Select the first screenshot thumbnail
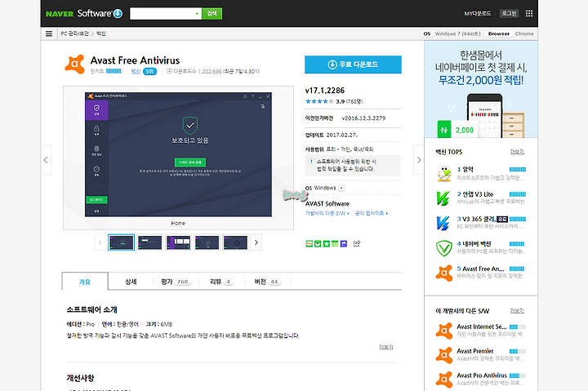This screenshot has height=391, width=588. 121,242
